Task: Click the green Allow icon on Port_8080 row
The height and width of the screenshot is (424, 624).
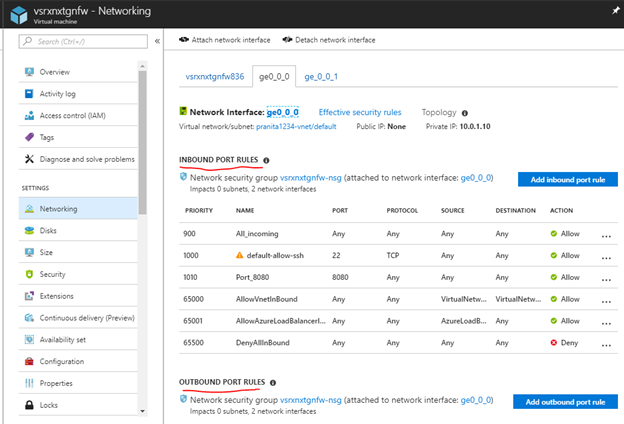Action: (554, 277)
